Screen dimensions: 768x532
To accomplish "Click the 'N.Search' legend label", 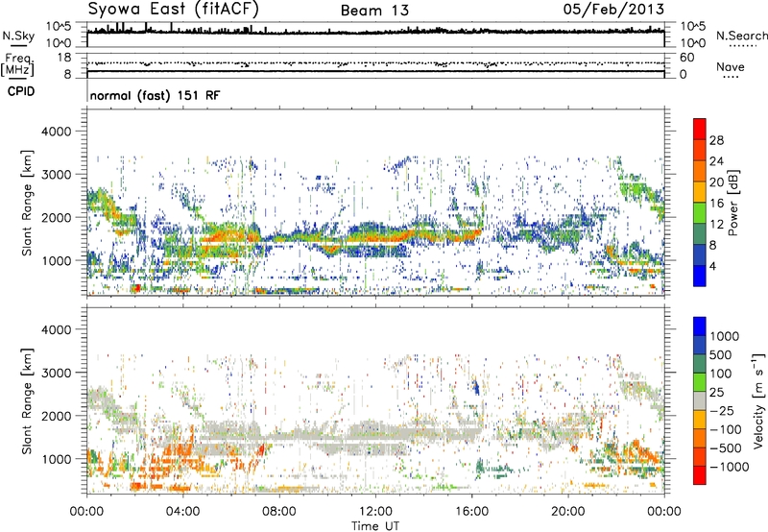I will point(741,36).
